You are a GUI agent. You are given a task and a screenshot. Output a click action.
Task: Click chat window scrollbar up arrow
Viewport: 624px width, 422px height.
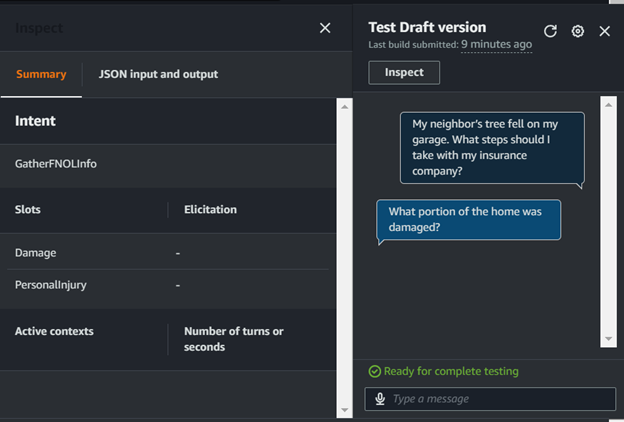tap(608, 105)
